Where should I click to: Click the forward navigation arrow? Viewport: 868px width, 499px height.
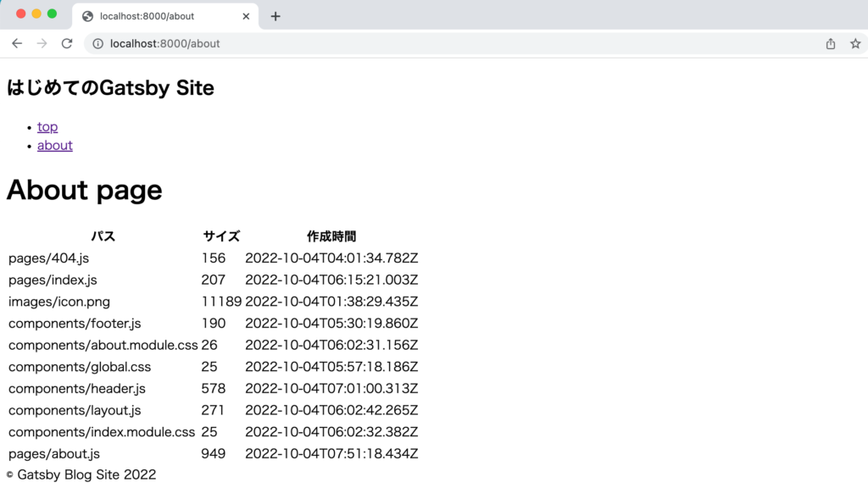click(42, 43)
